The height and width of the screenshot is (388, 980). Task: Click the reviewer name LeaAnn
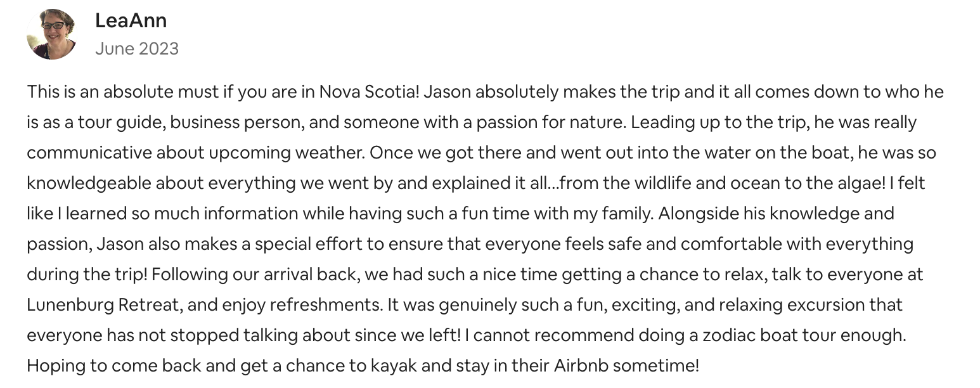(131, 20)
